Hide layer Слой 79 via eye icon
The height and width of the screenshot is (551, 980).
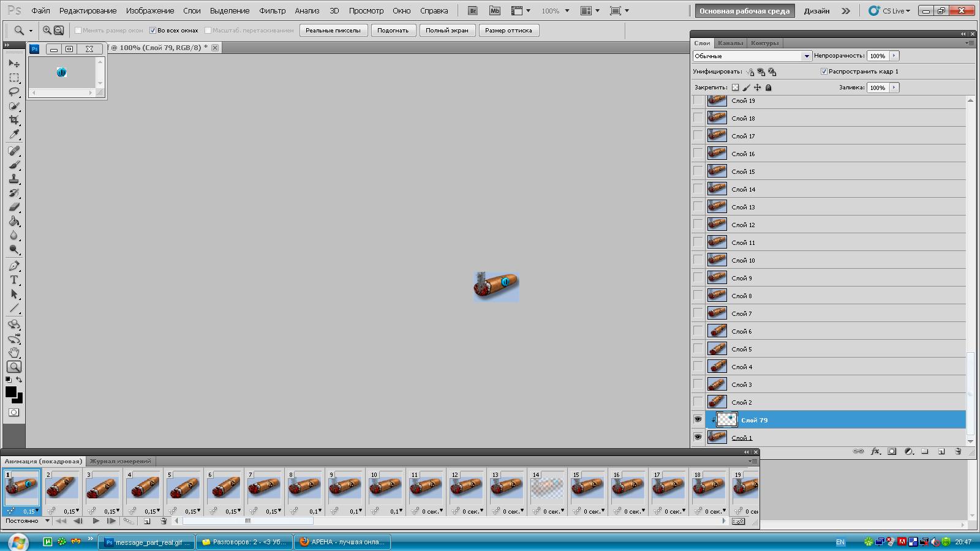pos(698,419)
